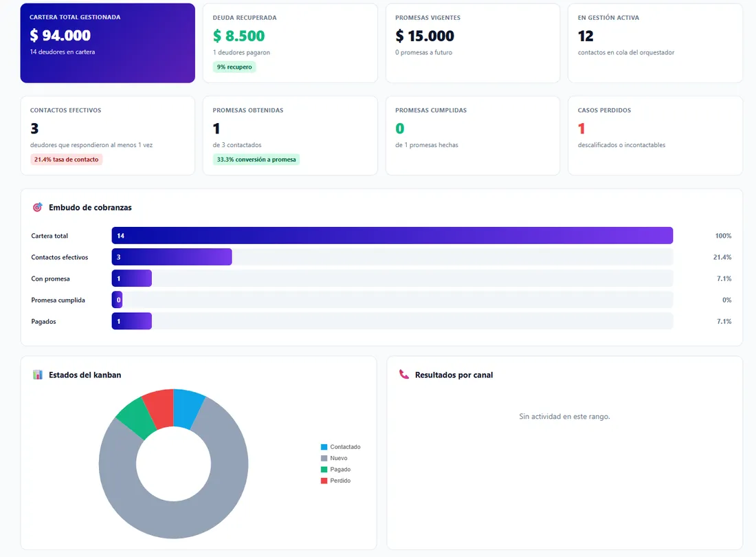Click the "Estados del kanban" heading
Image resolution: width=756 pixels, height=557 pixels.
85,375
